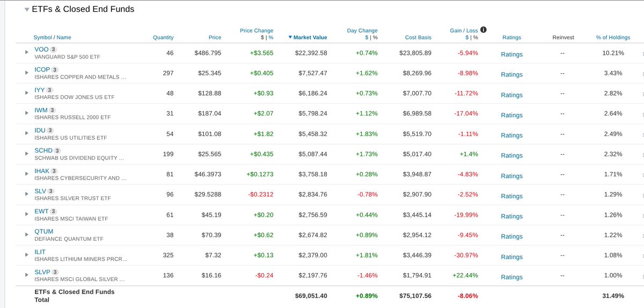Click the 3 badge next to IHAK
The height and width of the screenshot is (308, 644).
coord(55,171)
